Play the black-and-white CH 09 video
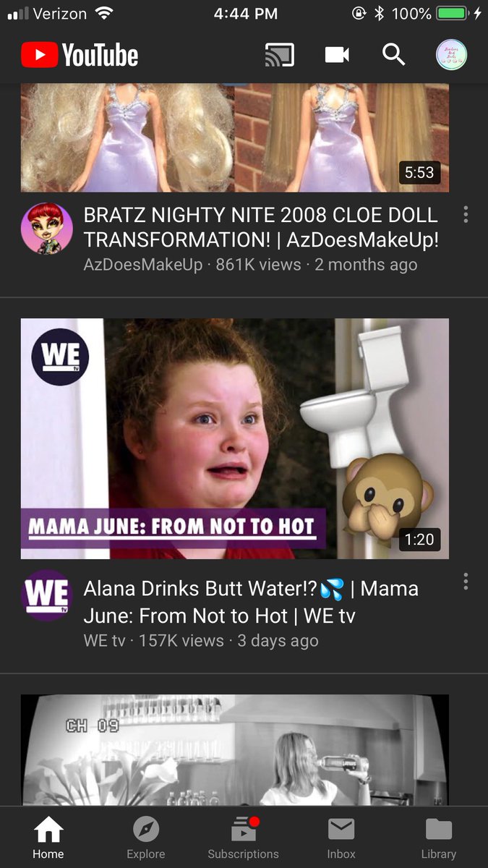Image resolution: width=488 pixels, height=868 pixels. click(x=235, y=750)
